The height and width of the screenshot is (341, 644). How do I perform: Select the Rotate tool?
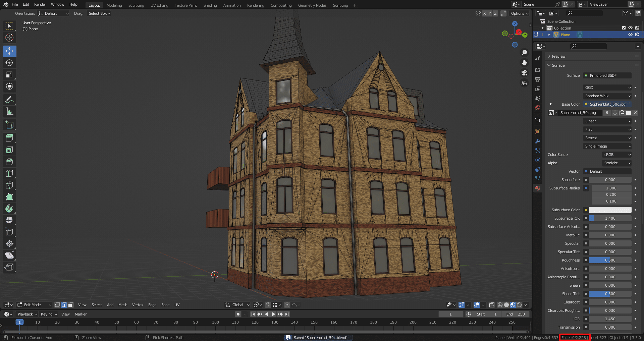tap(9, 63)
